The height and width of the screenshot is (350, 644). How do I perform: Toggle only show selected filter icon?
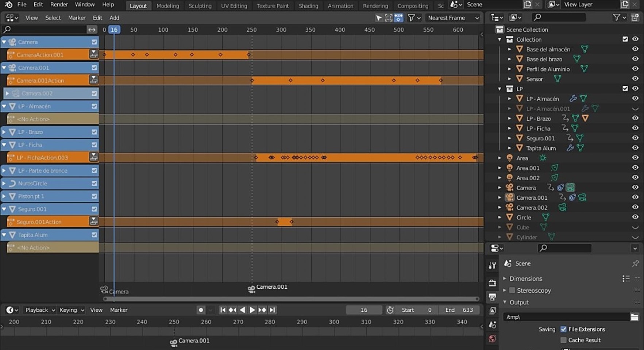coord(389,18)
